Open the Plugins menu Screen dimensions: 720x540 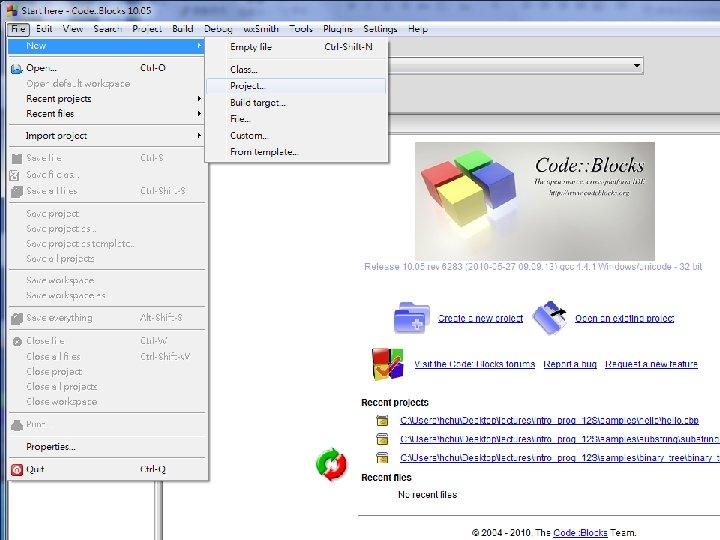click(x=338, y=29)
